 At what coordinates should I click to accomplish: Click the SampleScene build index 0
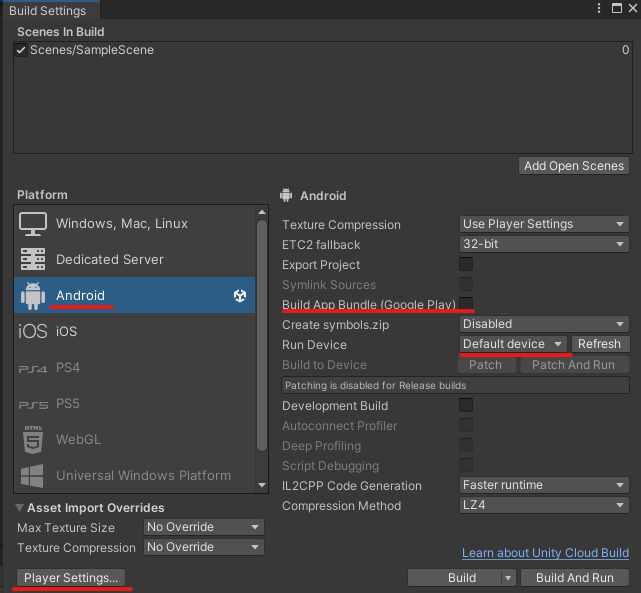tap(625, 50)
